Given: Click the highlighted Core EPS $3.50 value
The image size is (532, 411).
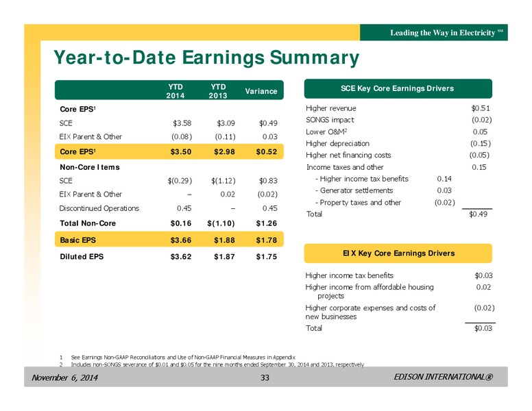Looking at the screenshot, I should pos(181,151).
